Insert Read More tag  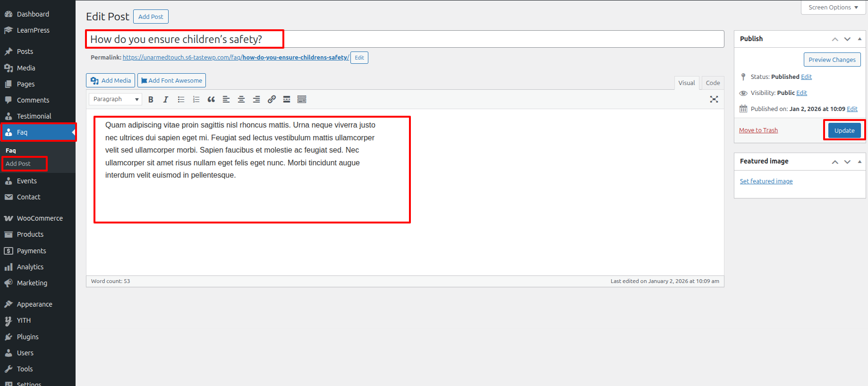point(287,99)
